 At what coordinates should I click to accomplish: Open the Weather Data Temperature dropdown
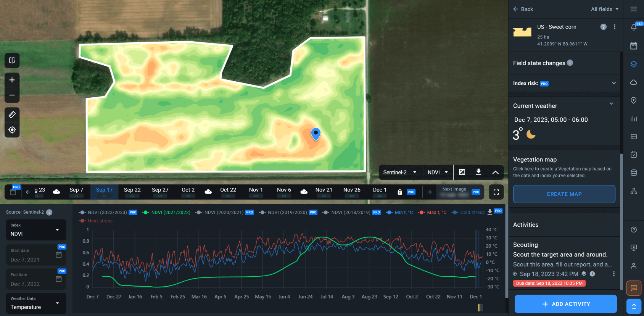coord(36,303)
